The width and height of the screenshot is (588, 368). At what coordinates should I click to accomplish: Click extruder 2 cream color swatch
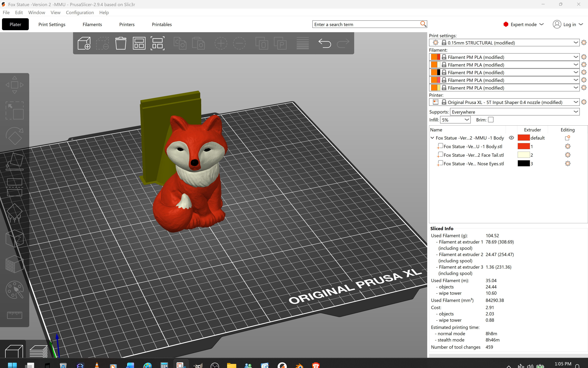(524, 155)
